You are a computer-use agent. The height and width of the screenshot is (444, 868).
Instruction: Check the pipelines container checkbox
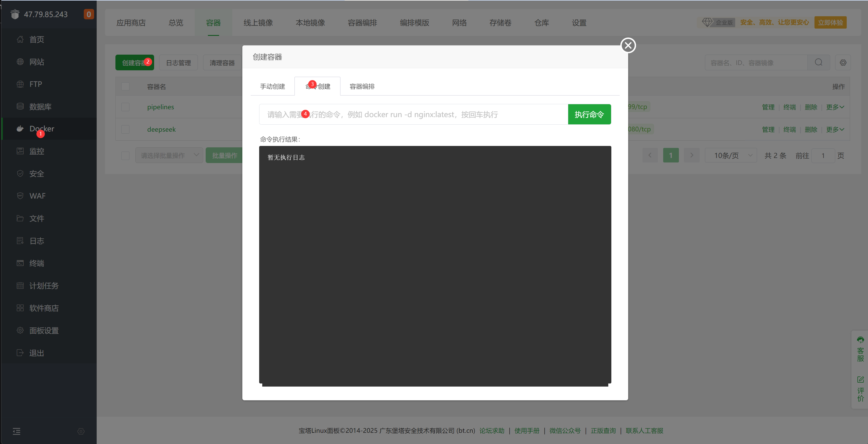click(125, 107)
